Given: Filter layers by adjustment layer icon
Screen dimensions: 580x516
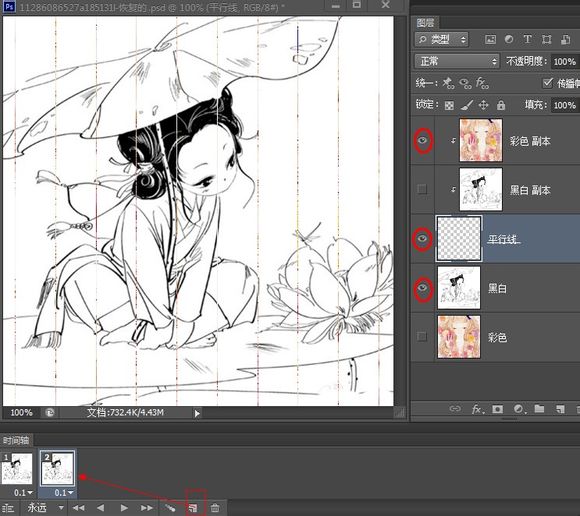Looking at the screenshot, I should [x=509, y=39].
